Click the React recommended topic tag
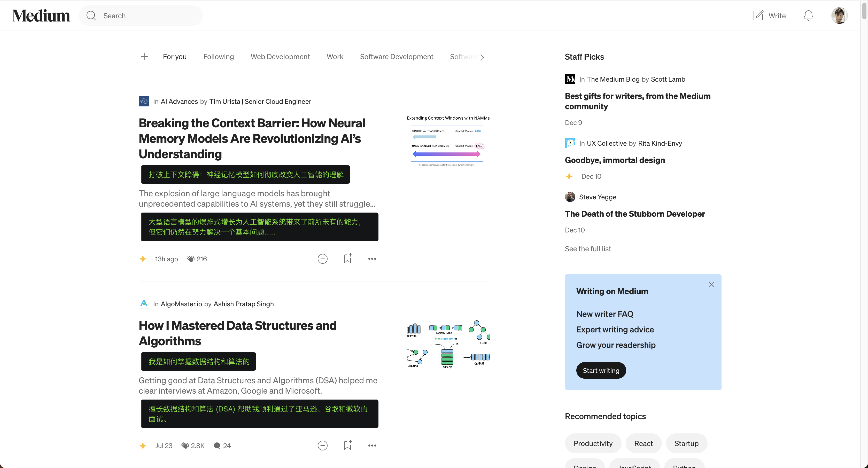 coord(644,443)
